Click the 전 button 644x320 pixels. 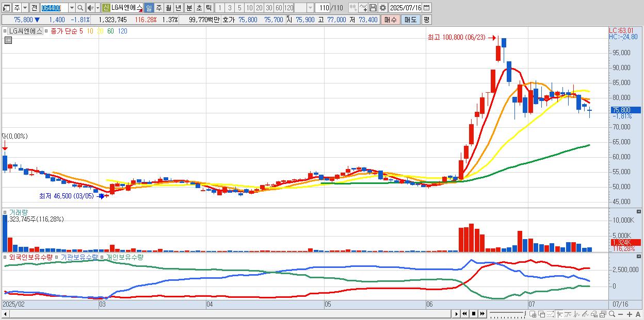(x=34, y=8)
